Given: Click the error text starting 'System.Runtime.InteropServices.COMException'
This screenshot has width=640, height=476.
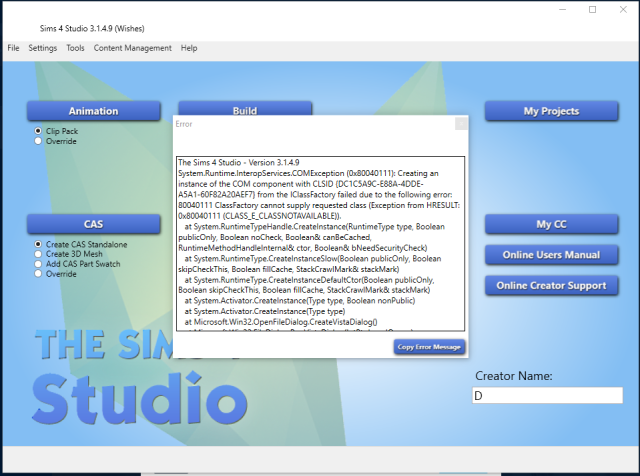Looking at the screenshot, I should [x=308, y=173].
